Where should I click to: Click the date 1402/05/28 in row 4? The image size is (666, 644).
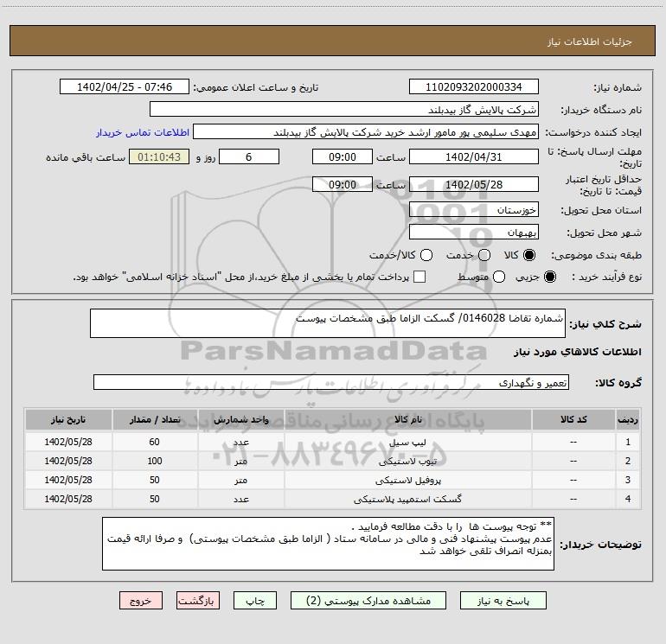point(68,500)
